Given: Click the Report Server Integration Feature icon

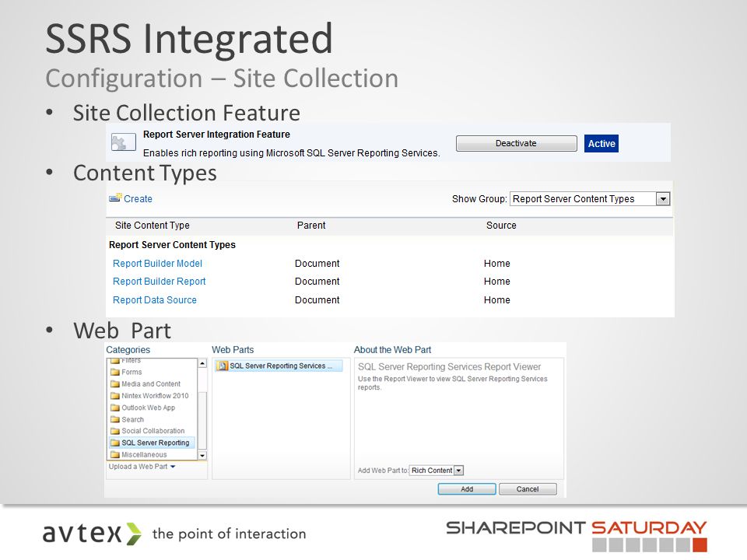Looking at the screenshot, I should pos(124,142).
